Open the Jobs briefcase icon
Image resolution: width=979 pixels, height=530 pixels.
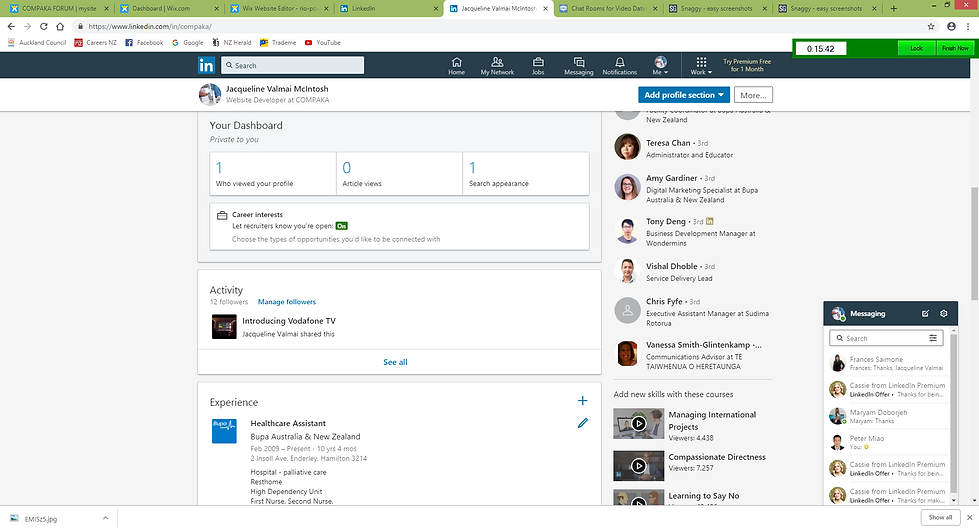tap(538, 66)
